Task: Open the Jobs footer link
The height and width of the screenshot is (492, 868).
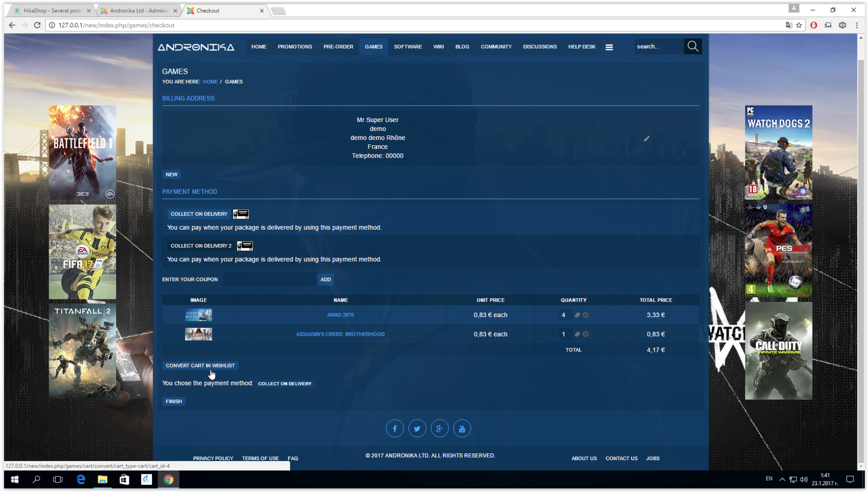Action: [653, 459]
